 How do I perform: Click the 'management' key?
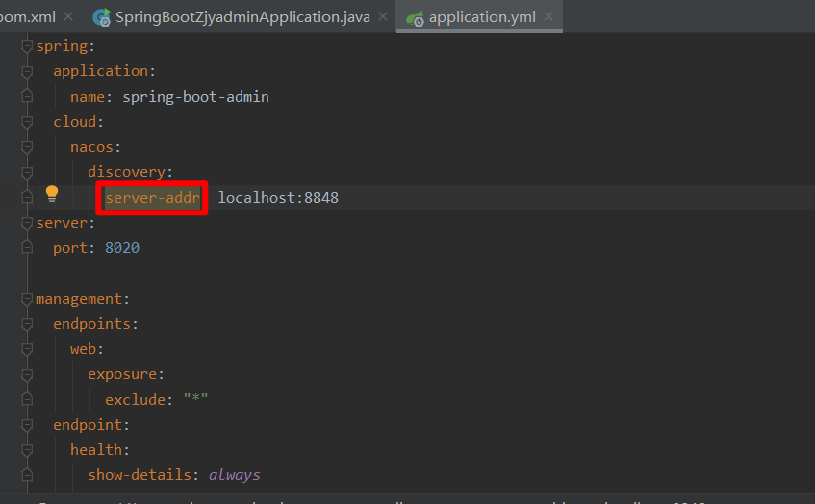(x=79, y=299)
